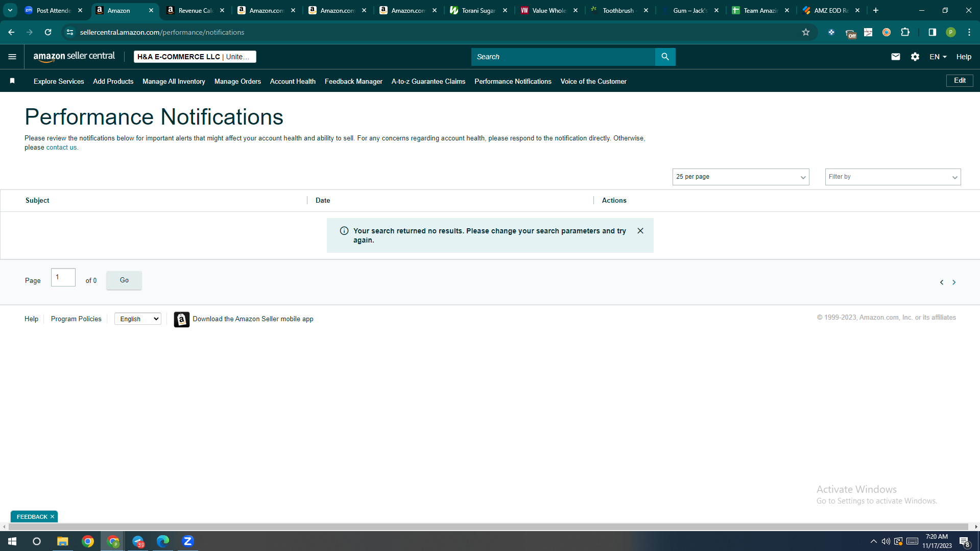
Task: Open the EN language dropdown
Action: point(938,57)
